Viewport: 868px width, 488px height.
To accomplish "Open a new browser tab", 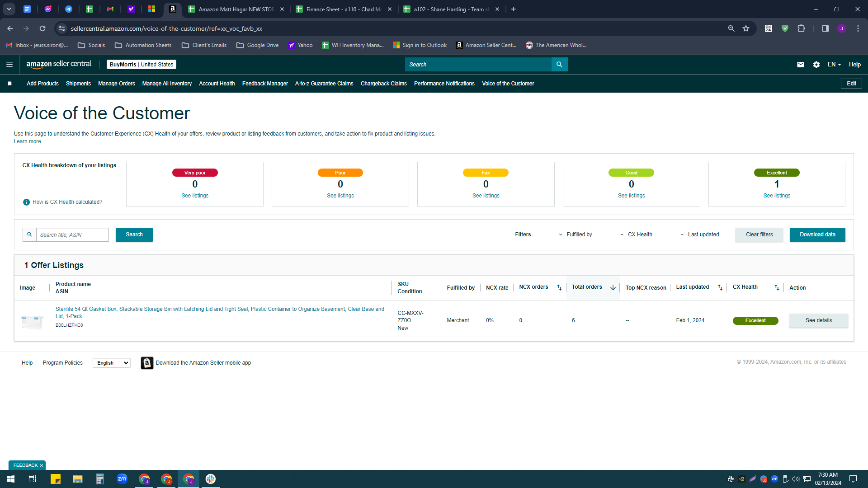I will (514, 9).
